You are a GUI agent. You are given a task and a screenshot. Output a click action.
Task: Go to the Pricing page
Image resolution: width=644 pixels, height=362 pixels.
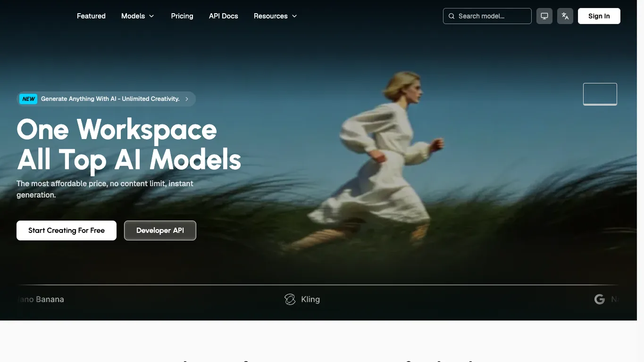point(182,16)
